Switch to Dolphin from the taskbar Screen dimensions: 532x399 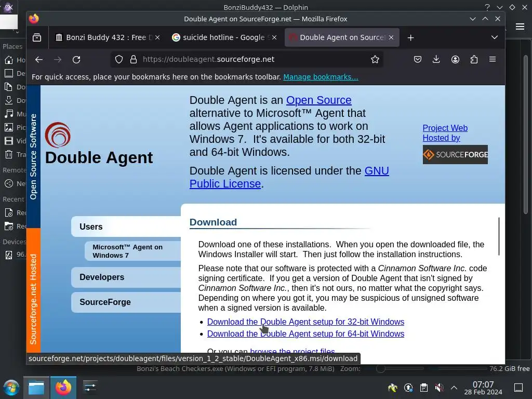point(36,388)
